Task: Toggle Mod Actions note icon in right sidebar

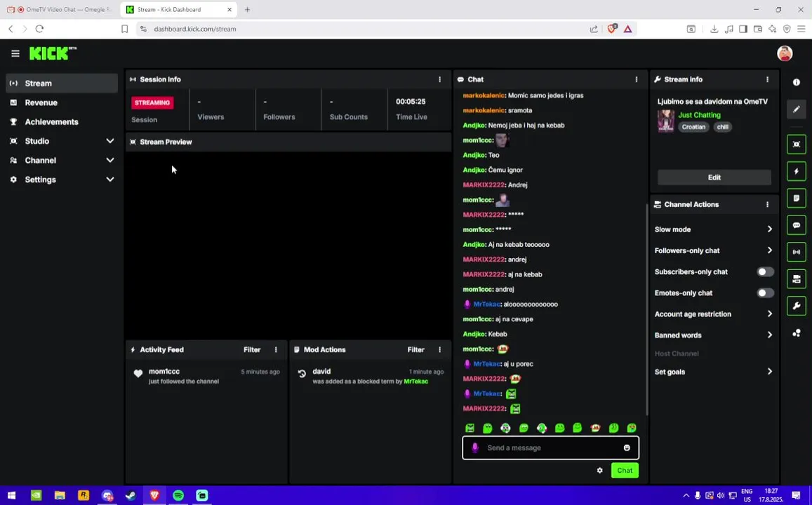Action: point(797,198)
